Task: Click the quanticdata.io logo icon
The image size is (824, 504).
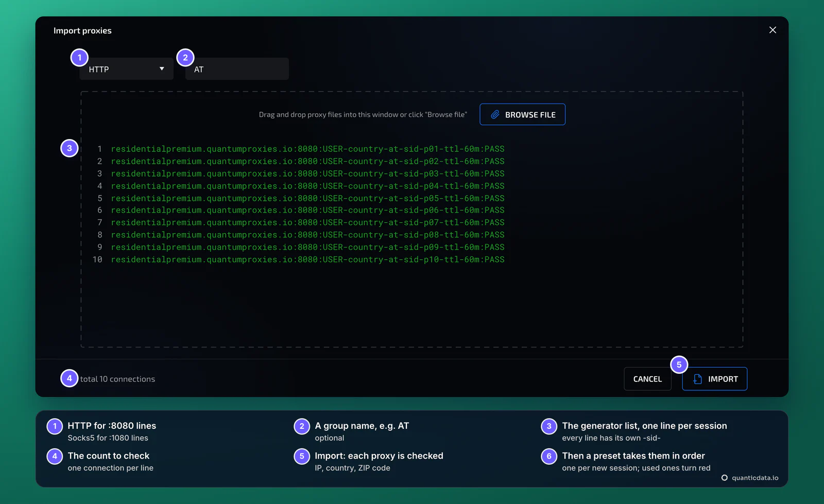Action: (725, 478)
